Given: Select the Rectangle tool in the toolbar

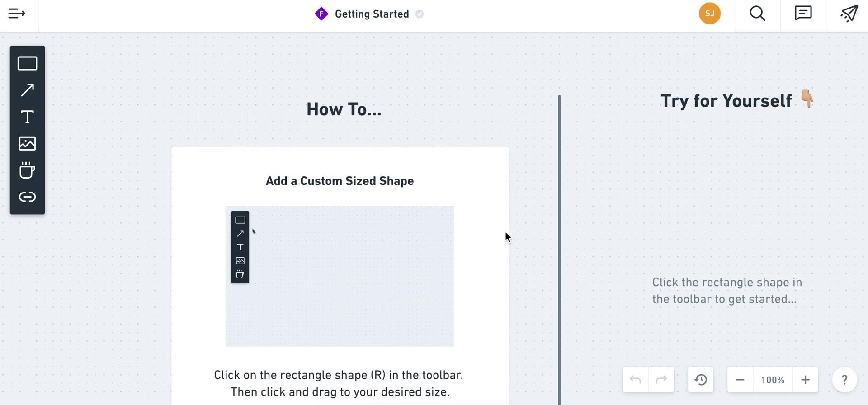Looking at the screenshot, I should point(27,63).
